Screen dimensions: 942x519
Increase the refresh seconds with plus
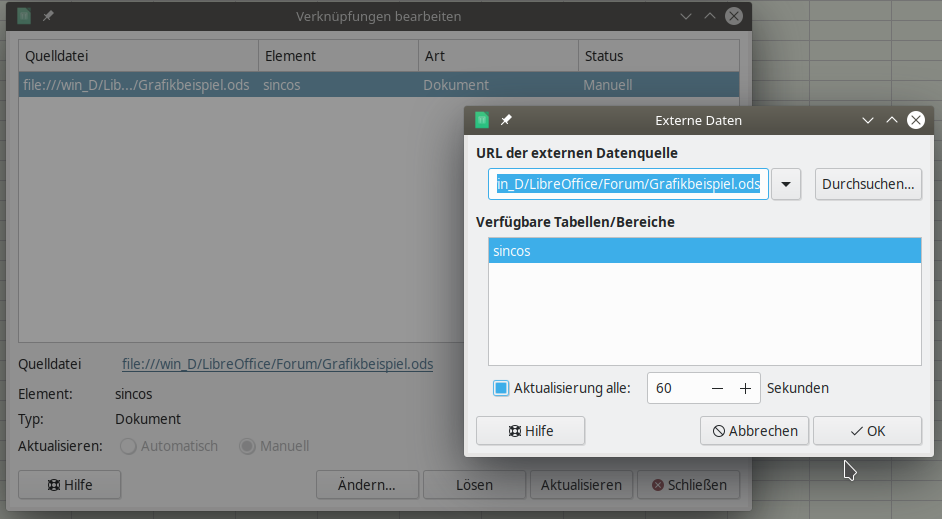pos(745,389)
